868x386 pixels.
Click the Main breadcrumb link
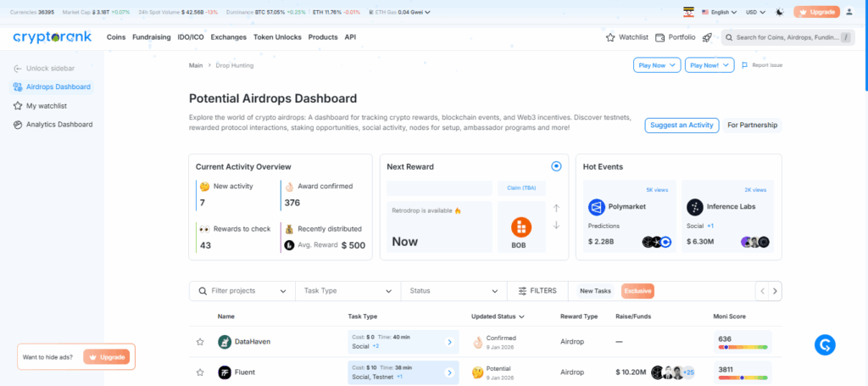(196, 65)
